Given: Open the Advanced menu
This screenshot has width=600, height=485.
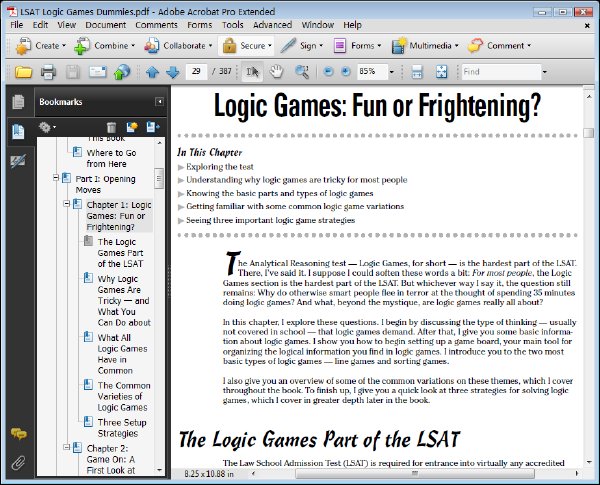Looking at the screenshot, I should click(x=272, y=25).
